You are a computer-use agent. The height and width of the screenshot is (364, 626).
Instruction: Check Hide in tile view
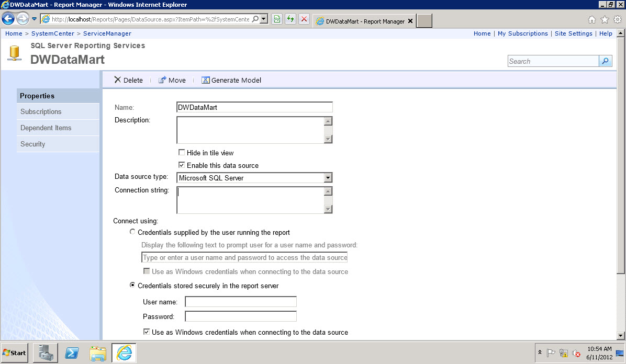[182, 153]
